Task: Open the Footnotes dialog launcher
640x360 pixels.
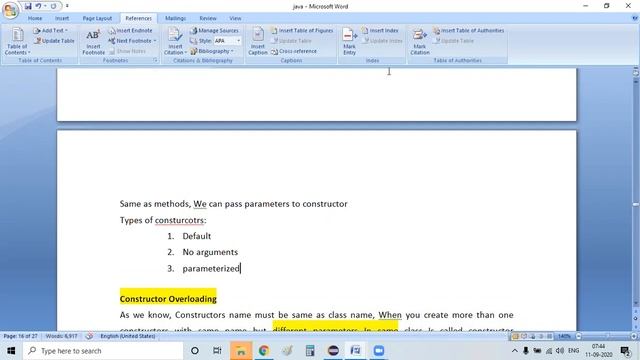Action: coord(155,60)
